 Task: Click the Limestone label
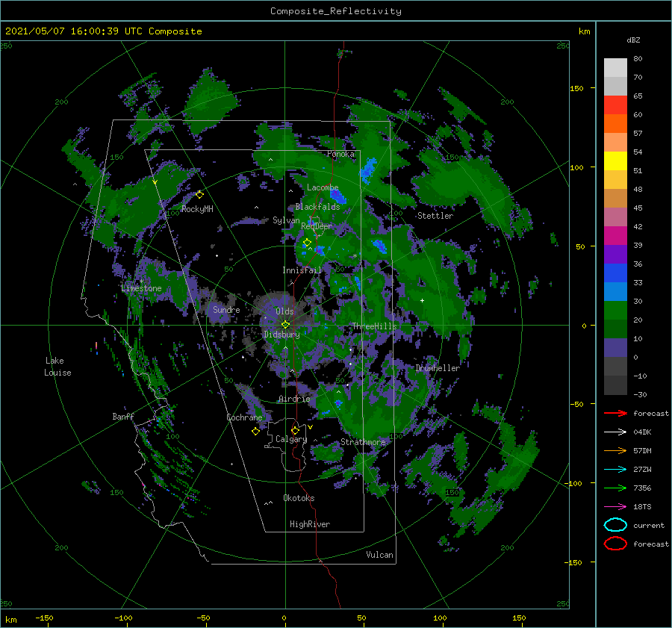141,288
